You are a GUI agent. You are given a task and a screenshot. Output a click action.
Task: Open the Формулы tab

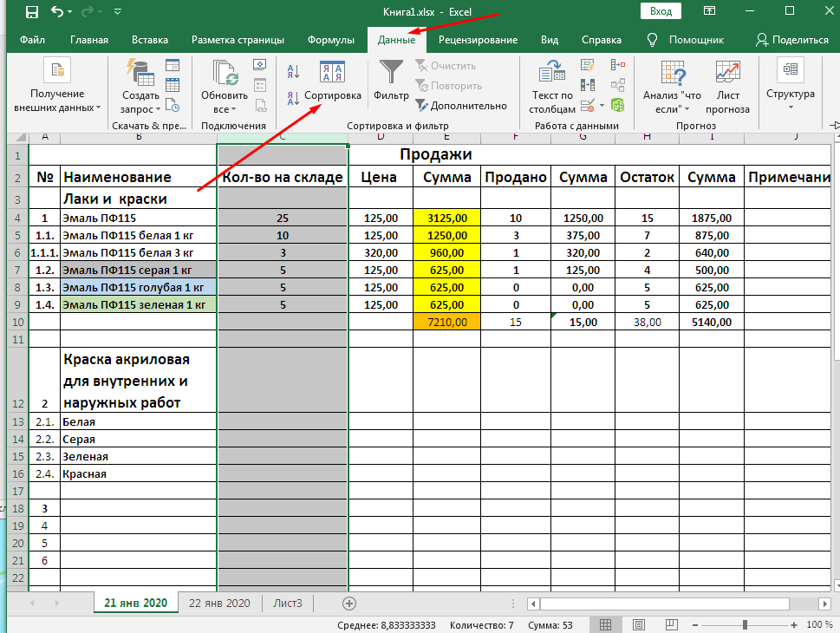[330, 40]
